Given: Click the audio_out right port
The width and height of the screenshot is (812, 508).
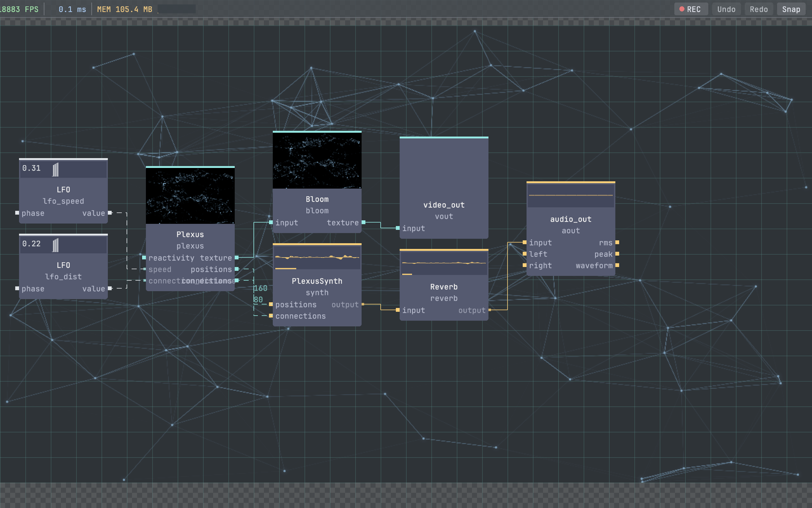Looking at the screenshot, I should 524,265.
